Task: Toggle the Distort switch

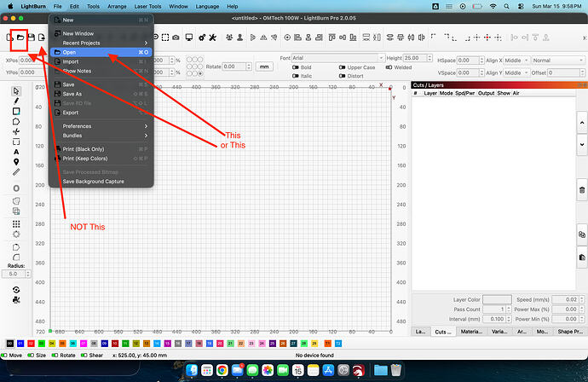Action: [342, 76]
